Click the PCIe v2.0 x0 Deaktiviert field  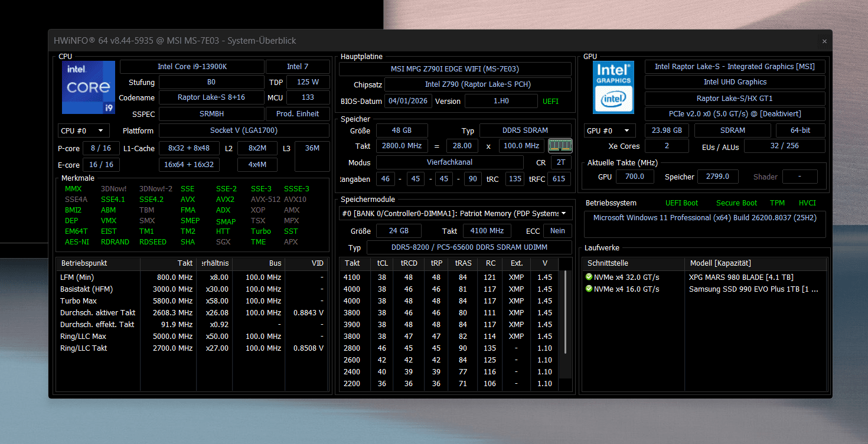[735, 114]
